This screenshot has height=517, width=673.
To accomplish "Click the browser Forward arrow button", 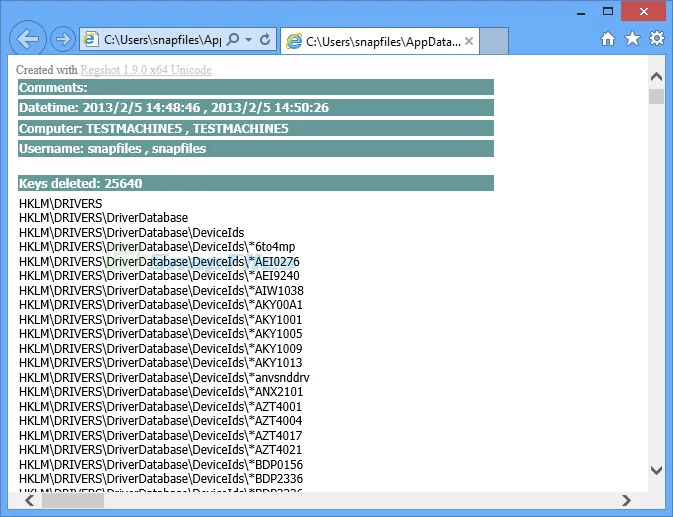I will coord(63,39).
